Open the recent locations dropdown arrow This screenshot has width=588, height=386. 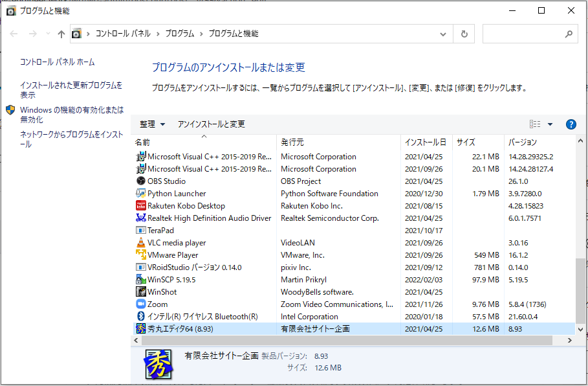(48, 34)
